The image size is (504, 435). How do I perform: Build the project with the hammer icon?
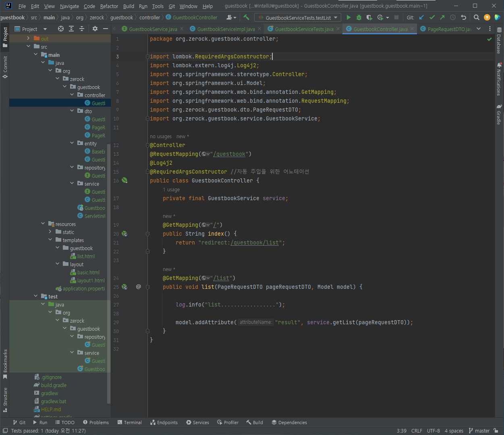click(247, 17)
